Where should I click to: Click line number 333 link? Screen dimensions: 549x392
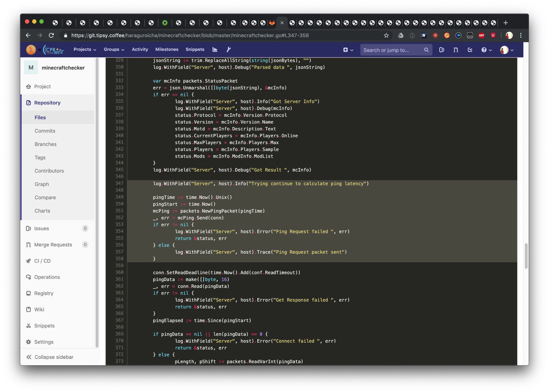click(119, 87)
